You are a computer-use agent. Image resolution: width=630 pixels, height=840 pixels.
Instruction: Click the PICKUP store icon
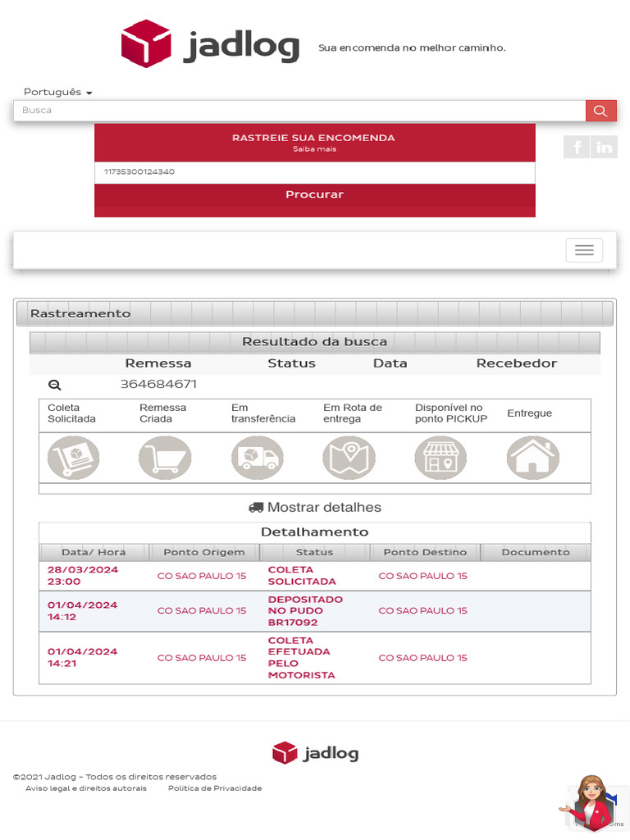[x=441, y=458]
